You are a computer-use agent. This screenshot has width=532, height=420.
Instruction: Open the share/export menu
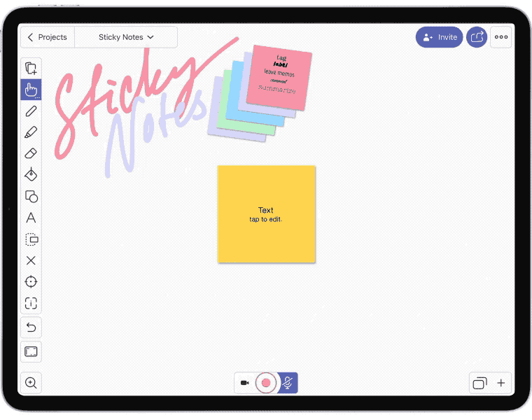coord(477,37)
